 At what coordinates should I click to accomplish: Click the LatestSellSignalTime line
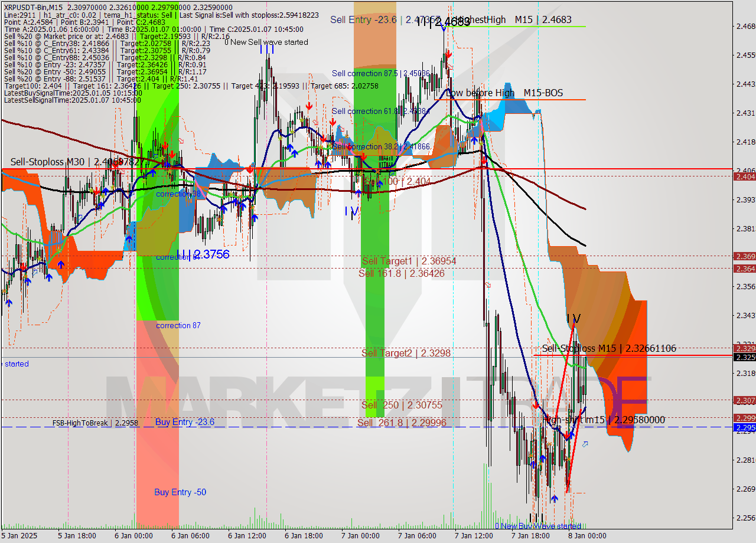click(x=73, y=100)
